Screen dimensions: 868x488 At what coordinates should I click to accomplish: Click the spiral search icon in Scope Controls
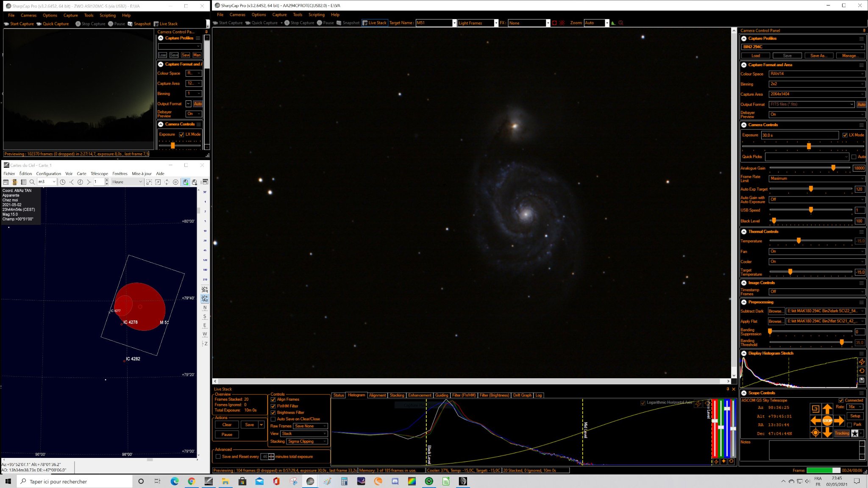815,409
